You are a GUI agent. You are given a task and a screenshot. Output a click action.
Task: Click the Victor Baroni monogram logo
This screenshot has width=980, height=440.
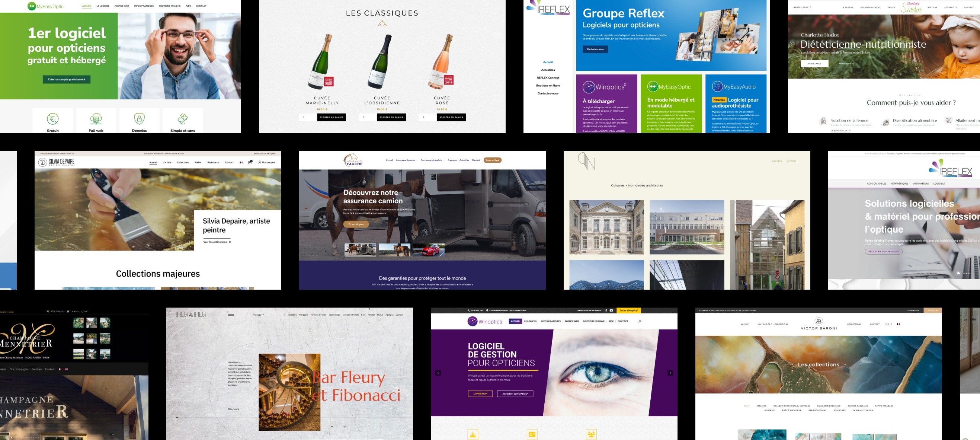819,321
